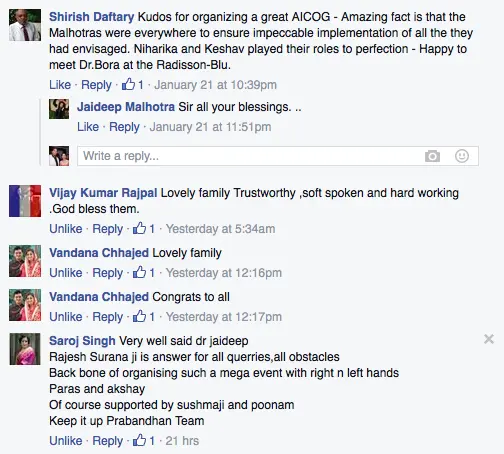The height and width of the screenshot is (454, 504).
Task: Hide Saroj Singh's comment with the X
Action: click(x=489, y=339)
